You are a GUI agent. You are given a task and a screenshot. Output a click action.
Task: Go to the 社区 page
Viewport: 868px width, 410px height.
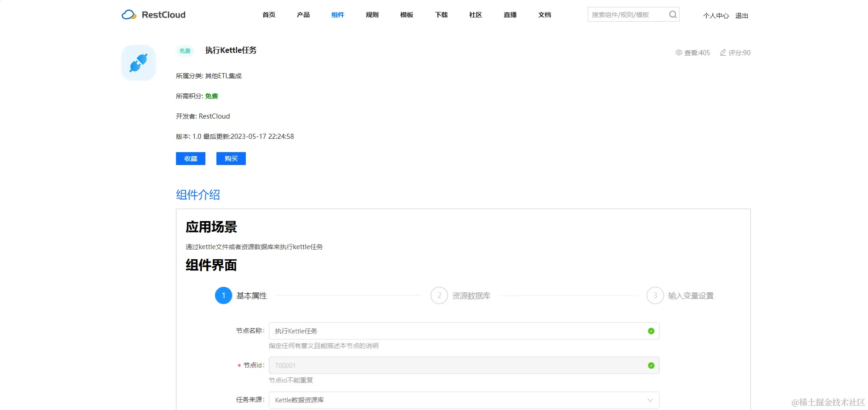(476, 15)
